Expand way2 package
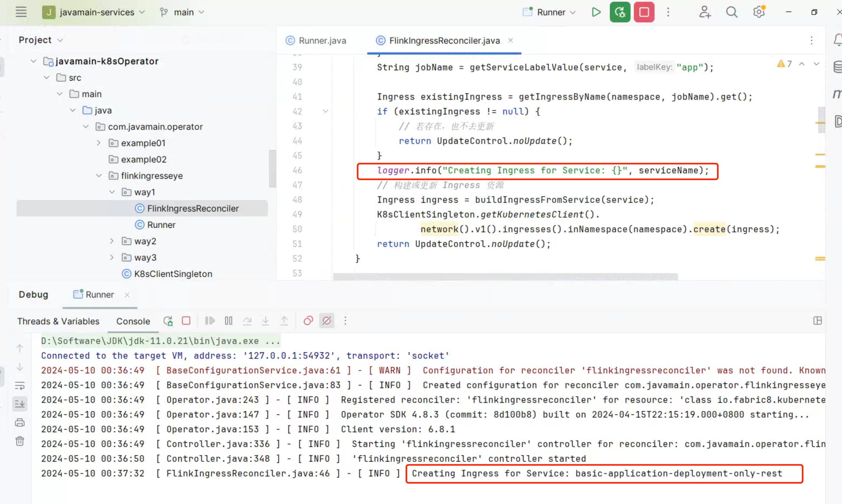 pos(111,241)
